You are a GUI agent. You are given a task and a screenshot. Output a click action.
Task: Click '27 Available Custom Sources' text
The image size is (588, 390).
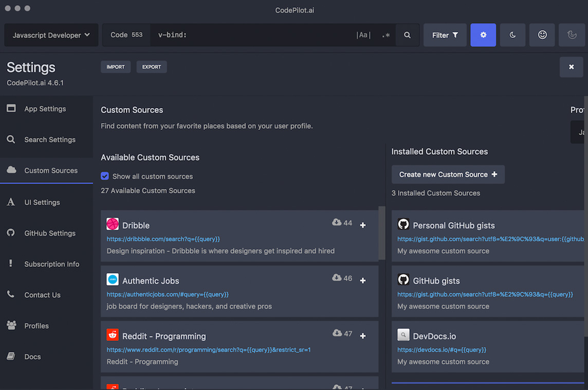(x=148, y=191)
